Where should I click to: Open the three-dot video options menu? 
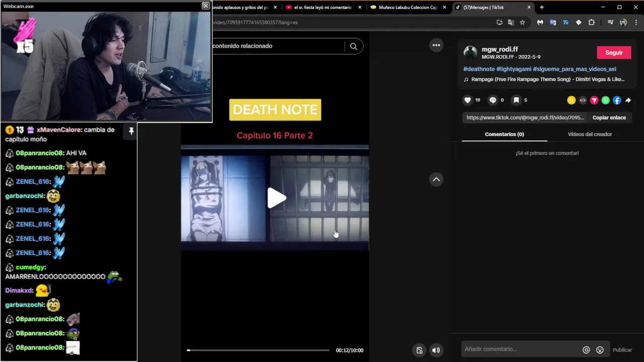[x=436, y=45]
